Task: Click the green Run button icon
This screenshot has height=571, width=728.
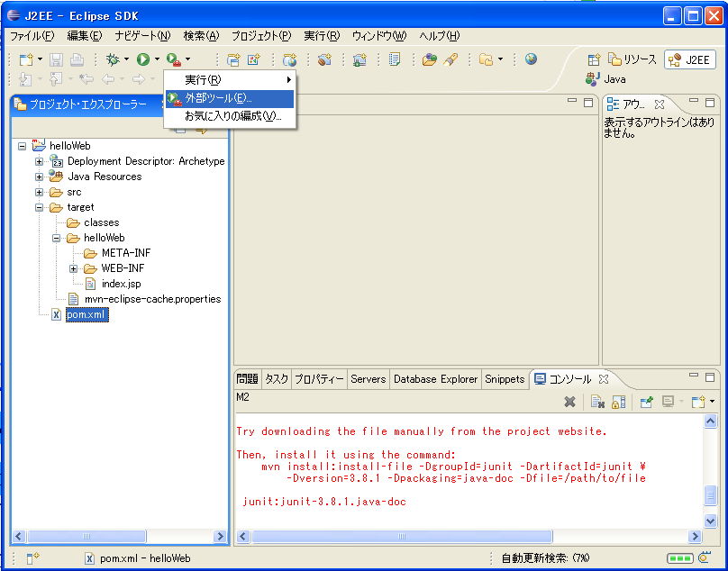Action: pos(142,59)
